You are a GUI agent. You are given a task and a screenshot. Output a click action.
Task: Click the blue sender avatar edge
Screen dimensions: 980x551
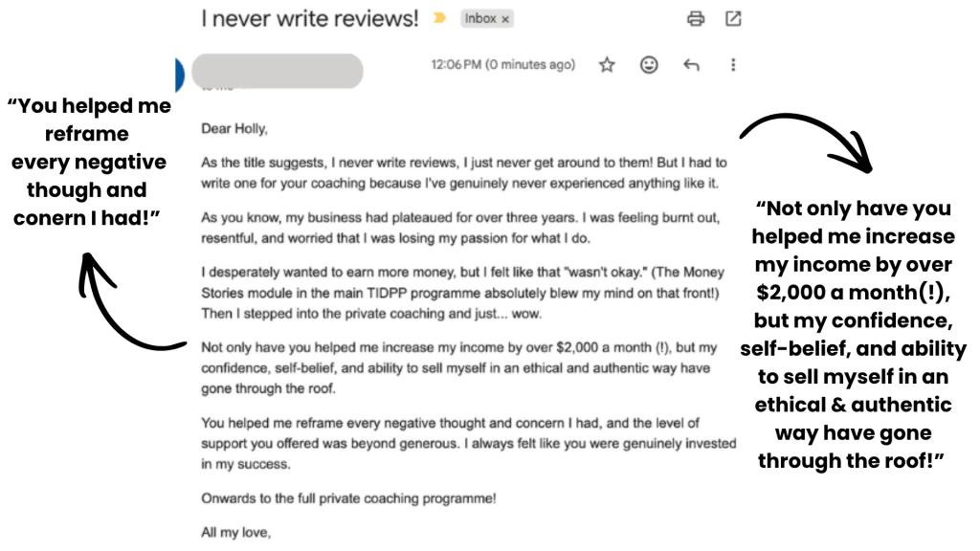click(180, 75)
